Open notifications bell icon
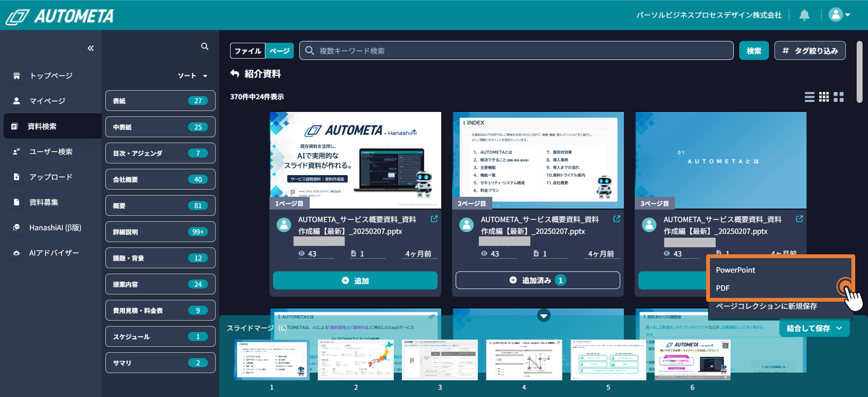868x397 pixels. tap(804, 15)
